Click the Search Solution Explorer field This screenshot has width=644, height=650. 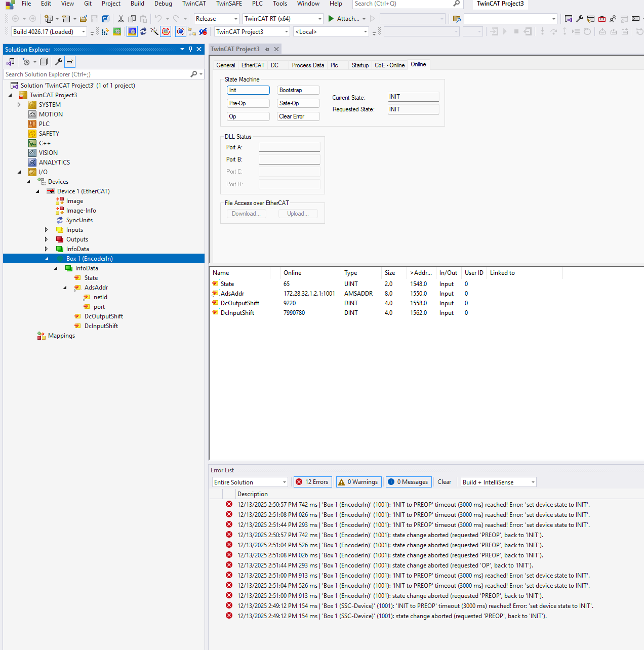click(96, 74)
